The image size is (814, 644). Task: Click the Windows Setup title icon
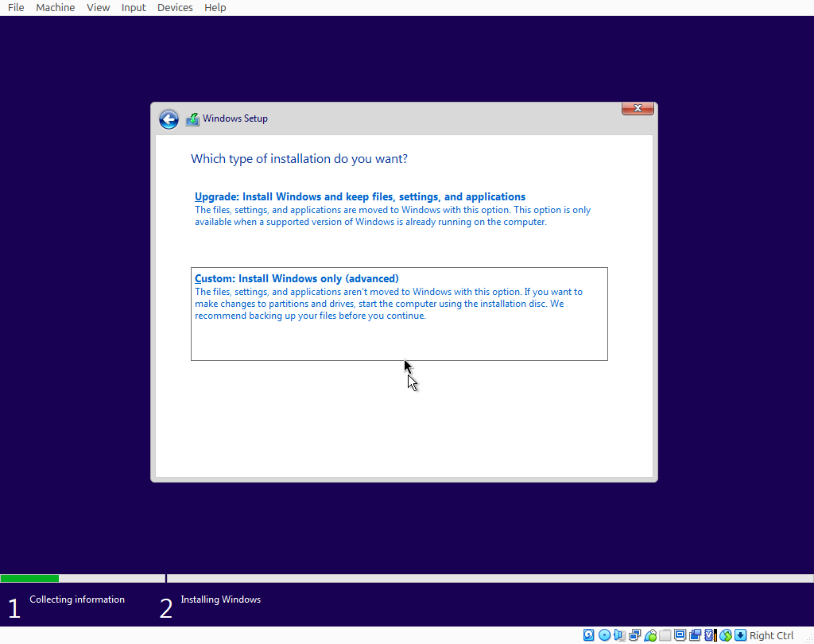pyautogui.click(x=192, y=119)
